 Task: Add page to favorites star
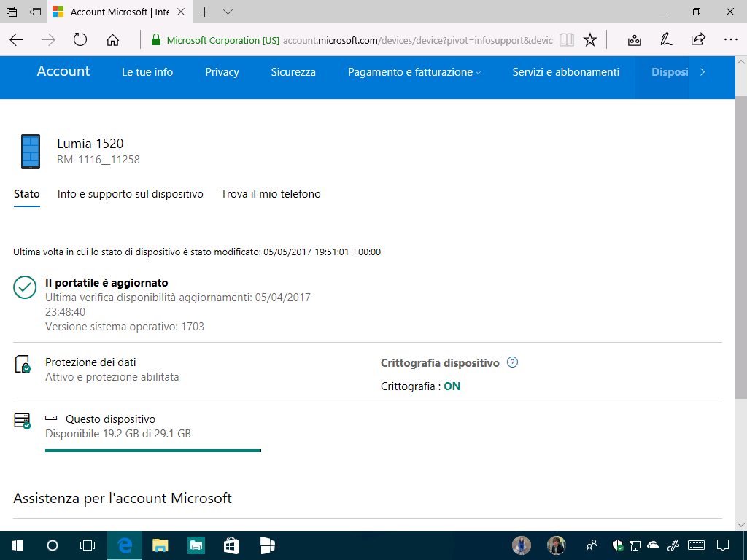tap(589, 40)
